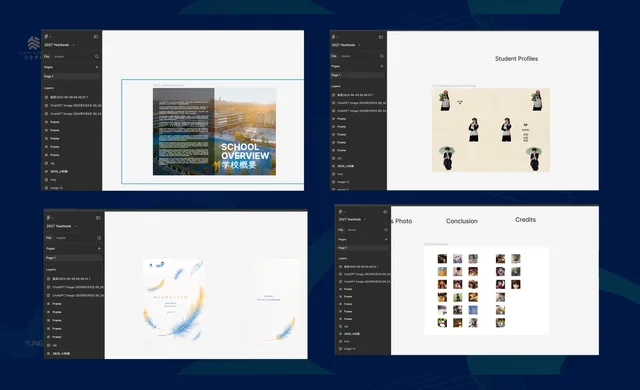The height and width of the screenshot is (390, 640).
Task: Click the credits page with photo grid
Action: (486, 291)
